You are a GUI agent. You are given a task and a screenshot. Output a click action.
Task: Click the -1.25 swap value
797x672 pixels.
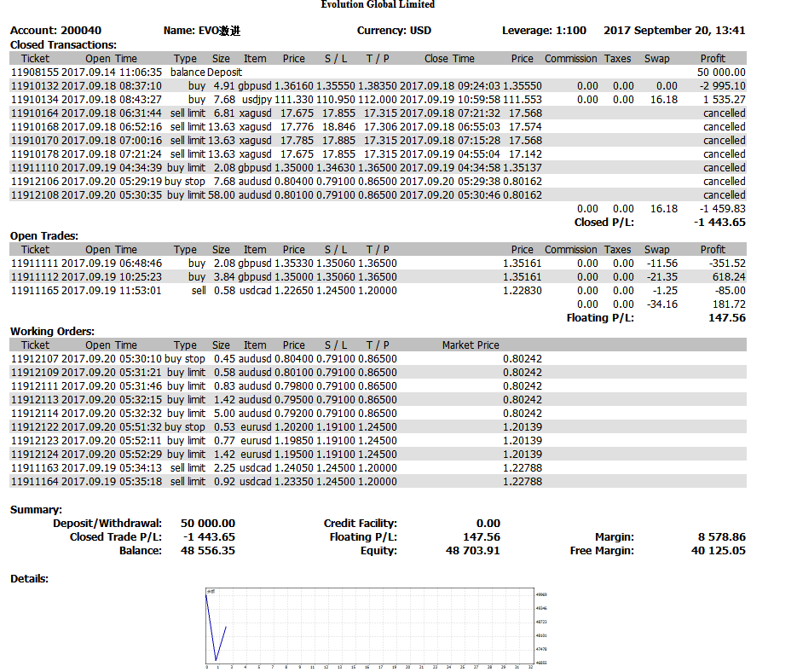click(x=664, y=291)
